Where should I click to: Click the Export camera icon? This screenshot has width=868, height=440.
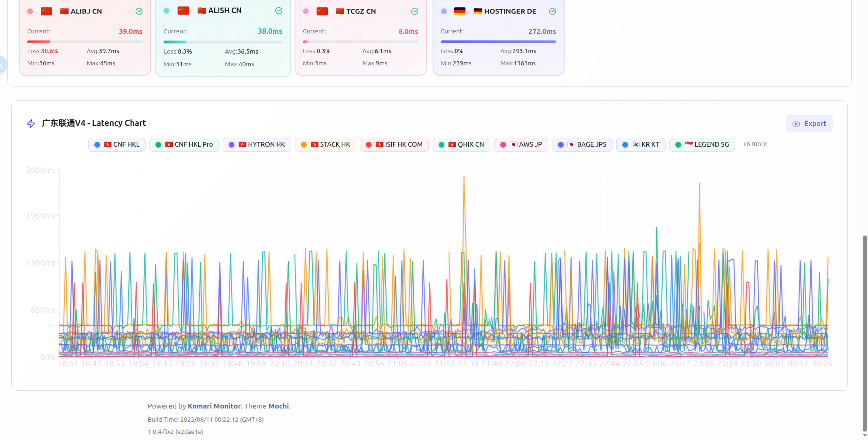(x=796, y=124)
